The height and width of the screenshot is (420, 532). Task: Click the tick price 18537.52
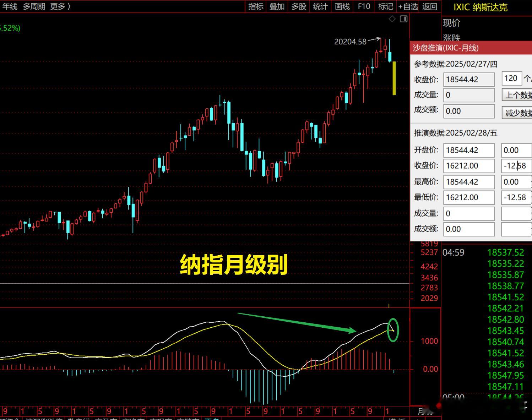coord(505,252)
